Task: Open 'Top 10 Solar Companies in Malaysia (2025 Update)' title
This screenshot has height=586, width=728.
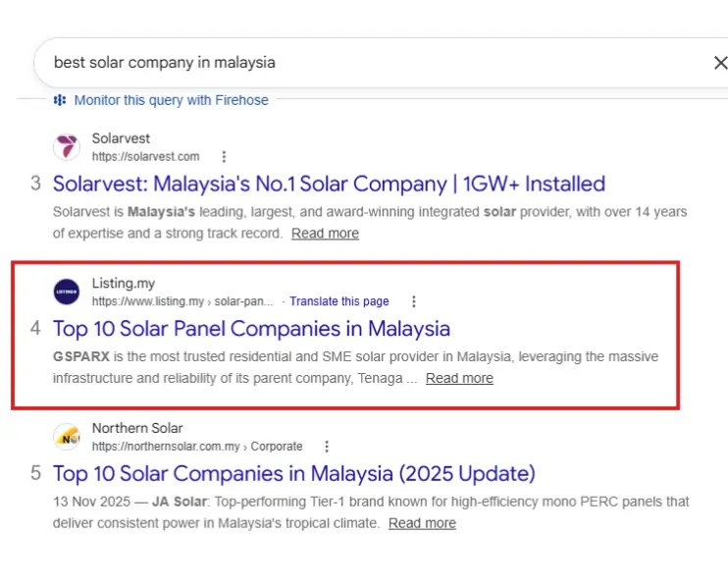Action: tap(294, 474)
